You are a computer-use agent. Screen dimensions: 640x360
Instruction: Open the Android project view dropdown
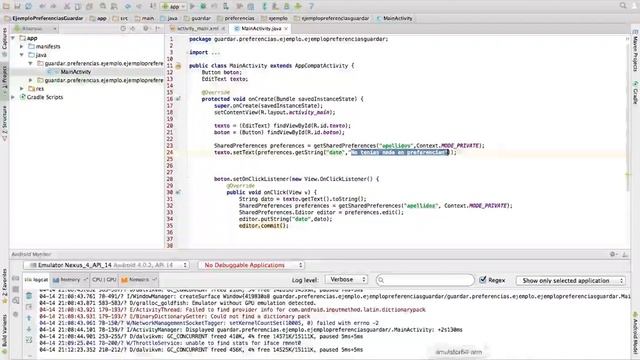click(35, 29)
